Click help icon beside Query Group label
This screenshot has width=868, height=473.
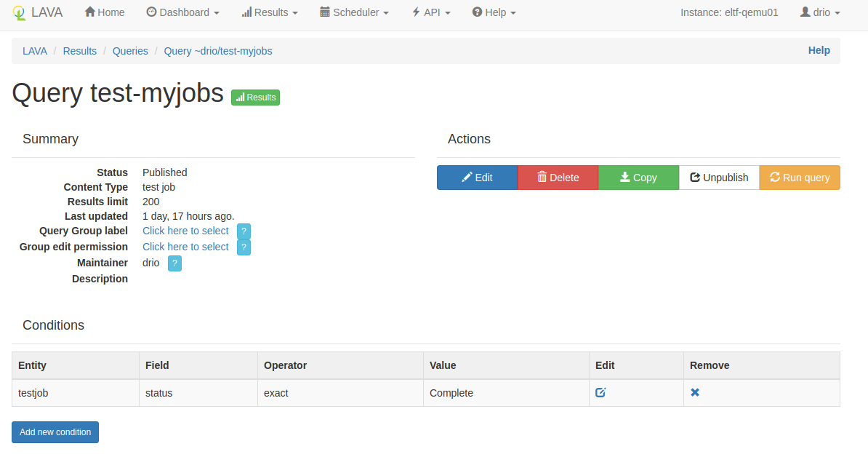click(x=244, y=231)
